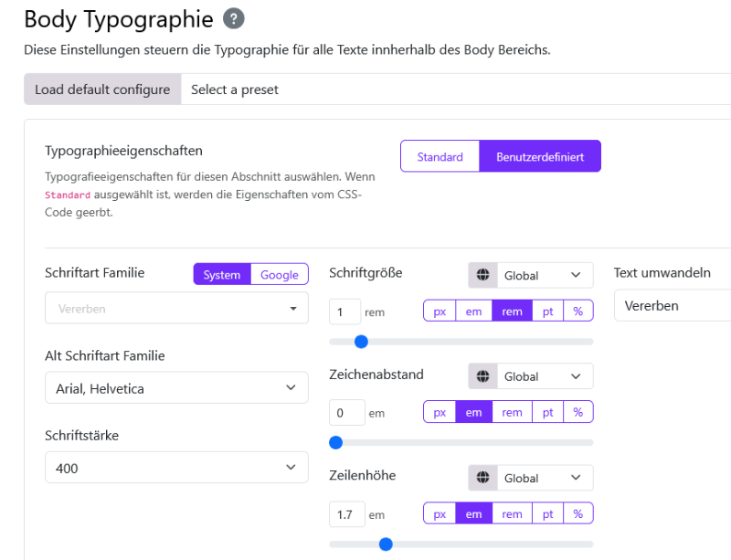Set Schriftgröße unit to px
Screen dimensions: 731x560
440,311
